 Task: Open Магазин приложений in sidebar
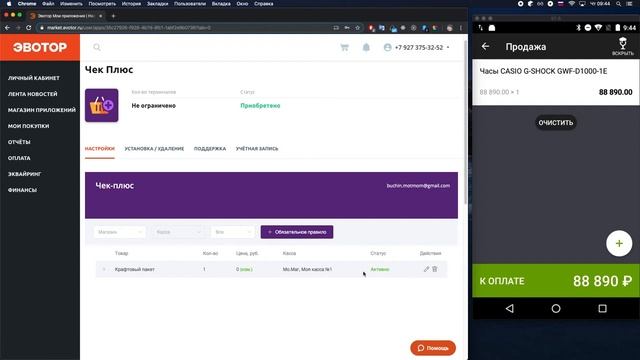pyautogui.click(x=42, y=110)
